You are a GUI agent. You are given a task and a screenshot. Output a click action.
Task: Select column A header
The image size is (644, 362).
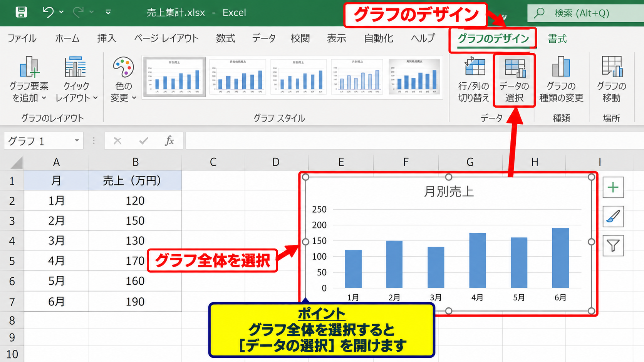pyautogui.click(x=56, y=162)
